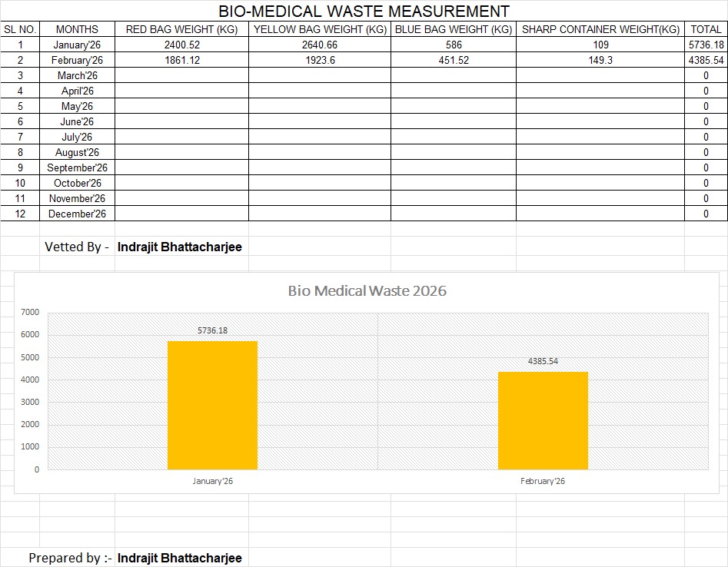Screen dimensions: 728x567
Task: Click the December'26 month cell
Action: [77, 214]
